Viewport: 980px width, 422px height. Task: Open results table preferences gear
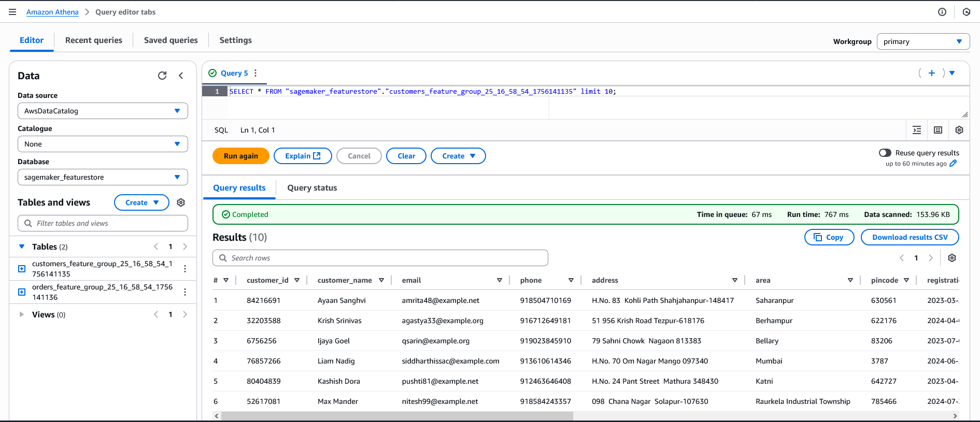coord(952,258)
